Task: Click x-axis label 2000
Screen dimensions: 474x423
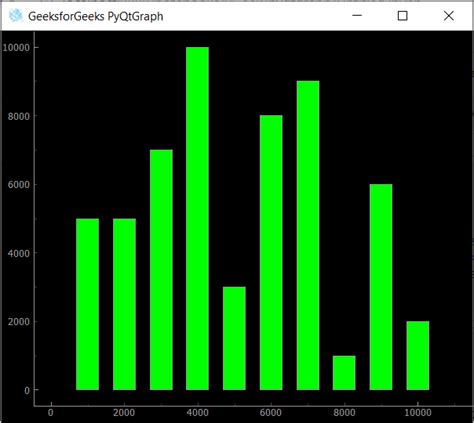Action: (x=124, y=413)
